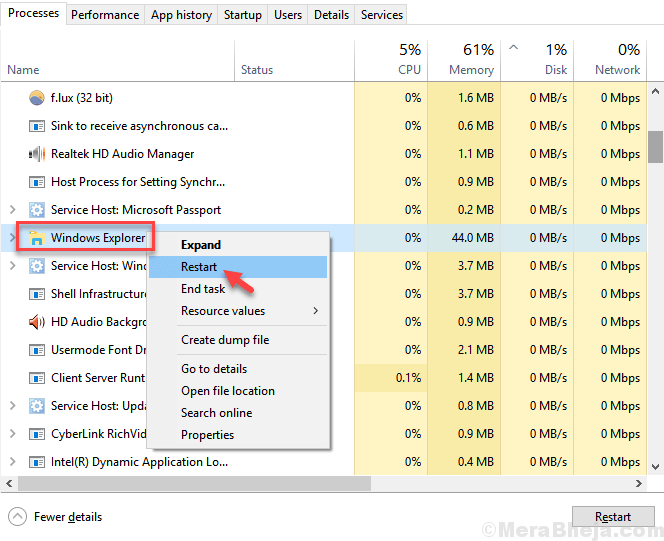Click the CyberLink RichVideo process icon
The height and width of the screenshot is (541, 664).
click(37, 434)
